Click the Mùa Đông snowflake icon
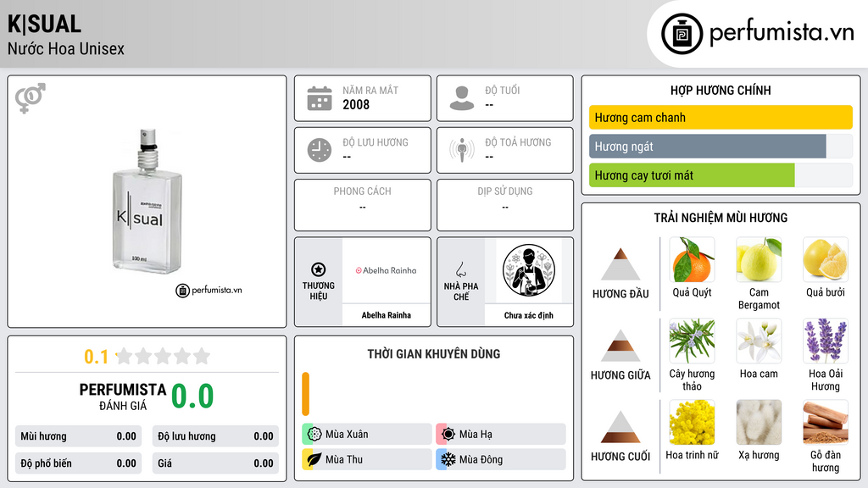The height and width of the screenshot is (488, 868). [x=448, y=459]
